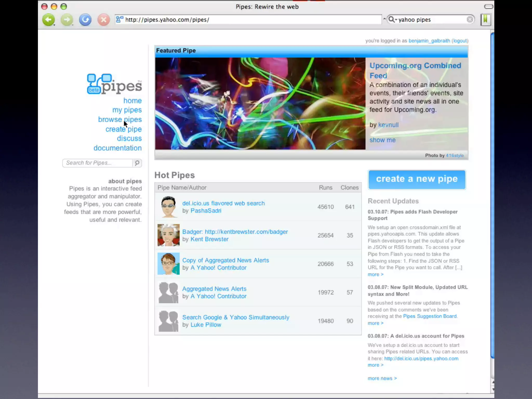Click the green bookmark icon in toolbar
The image size is (532, 399).
(x=485, y=20)
